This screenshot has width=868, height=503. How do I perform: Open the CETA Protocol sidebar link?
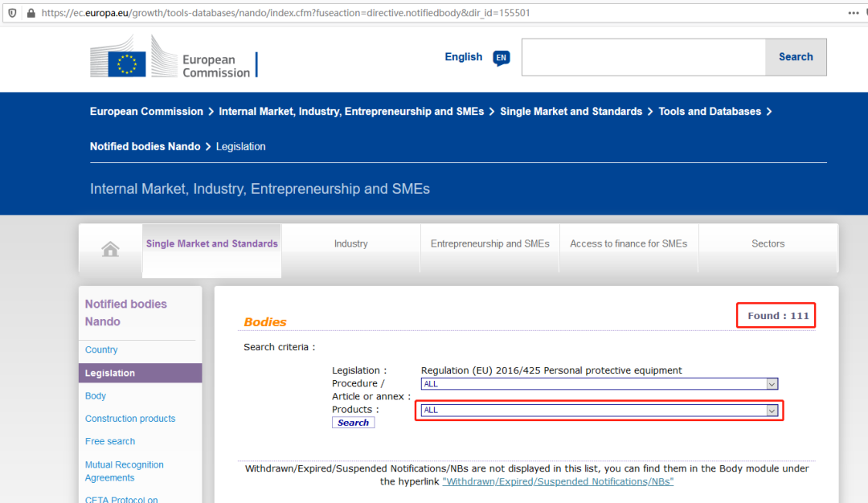[121, 499]
